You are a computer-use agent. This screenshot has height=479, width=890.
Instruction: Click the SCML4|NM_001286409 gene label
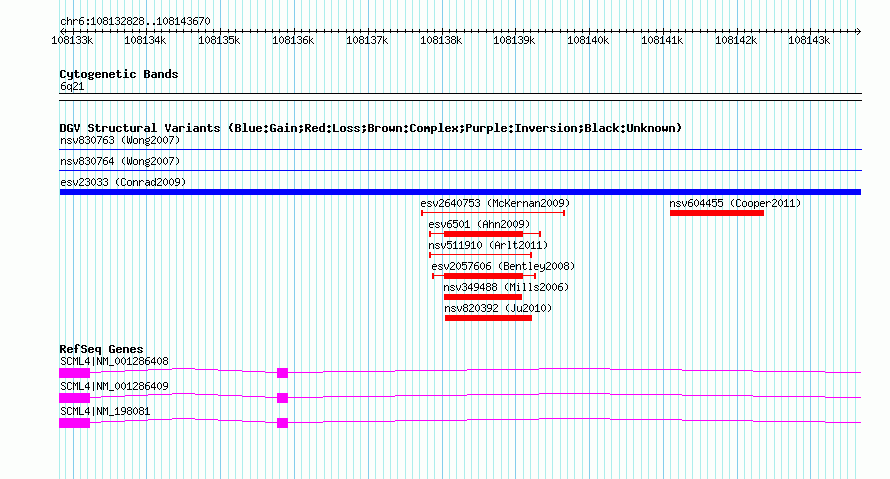[x=114, y=386]
